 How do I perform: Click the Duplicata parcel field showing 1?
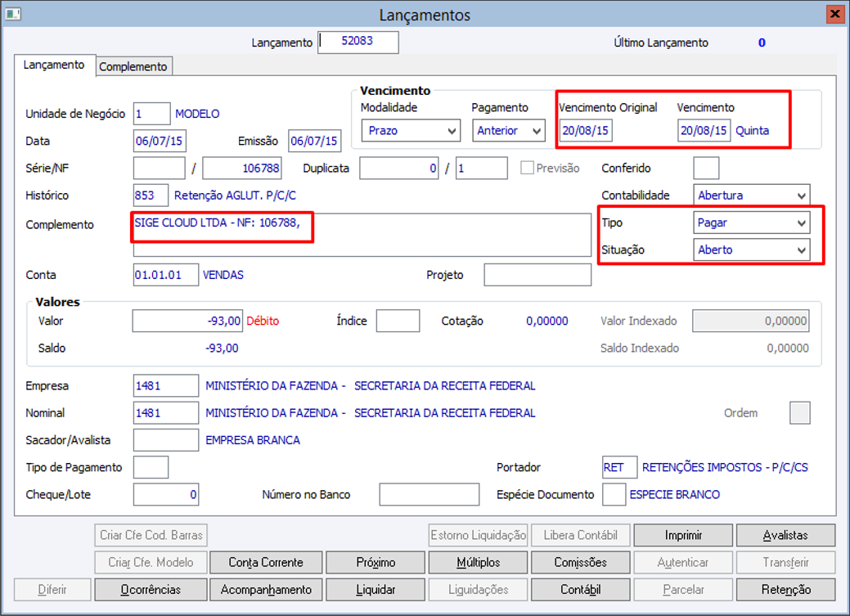[481, 168]
